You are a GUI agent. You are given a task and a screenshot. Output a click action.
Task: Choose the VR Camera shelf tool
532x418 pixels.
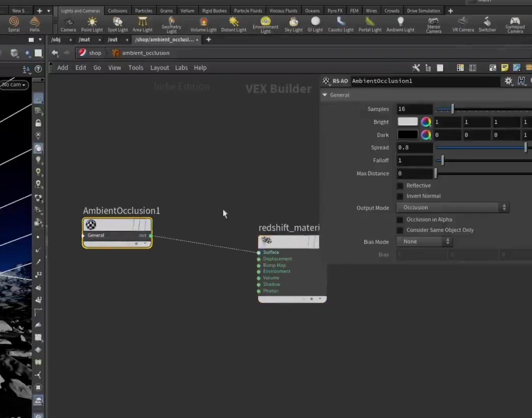click(x=463, y=25)
